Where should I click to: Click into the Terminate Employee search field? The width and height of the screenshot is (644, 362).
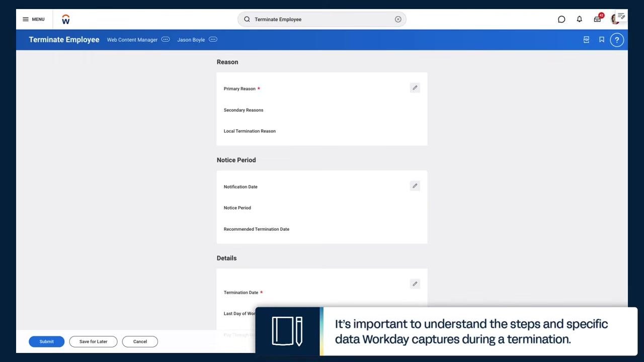pyautogui.click(x=322, y=19)
